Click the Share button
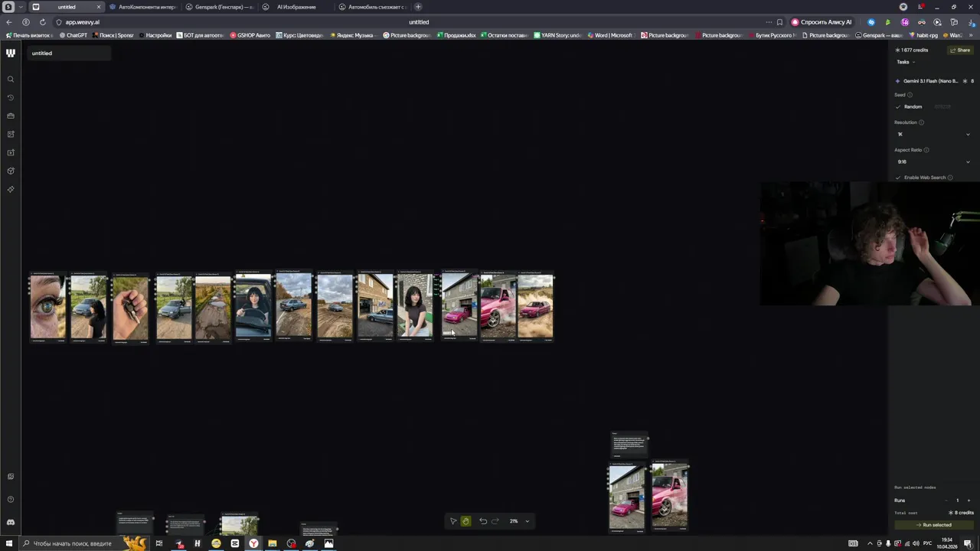980x551 pixels. pos(960,50)
